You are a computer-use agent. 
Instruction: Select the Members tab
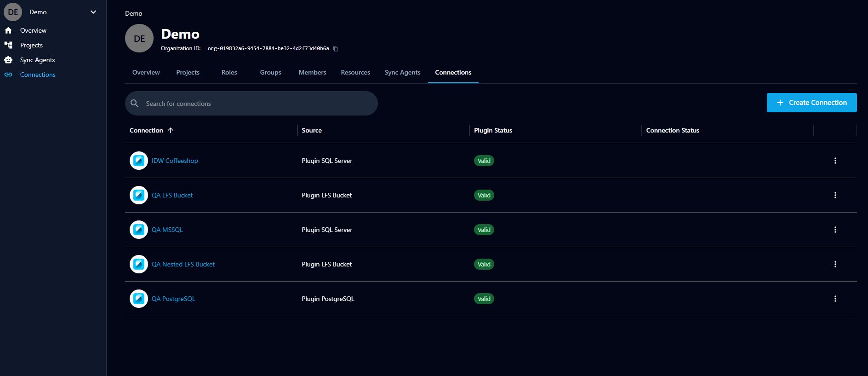point(312,72)
